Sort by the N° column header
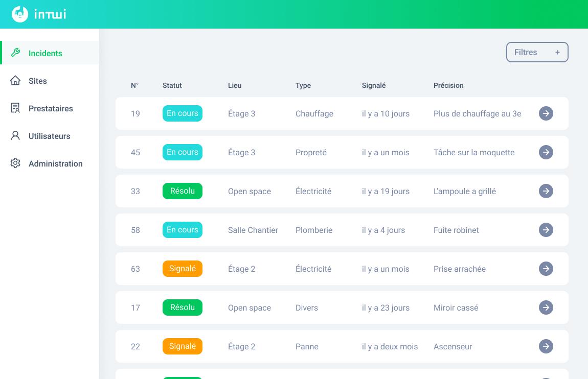The height and width of the screenshot is (379, 588). [134, 85]
